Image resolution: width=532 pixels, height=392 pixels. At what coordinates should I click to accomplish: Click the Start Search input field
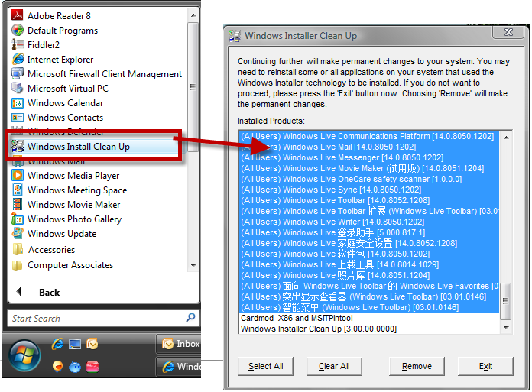point(103,318)
